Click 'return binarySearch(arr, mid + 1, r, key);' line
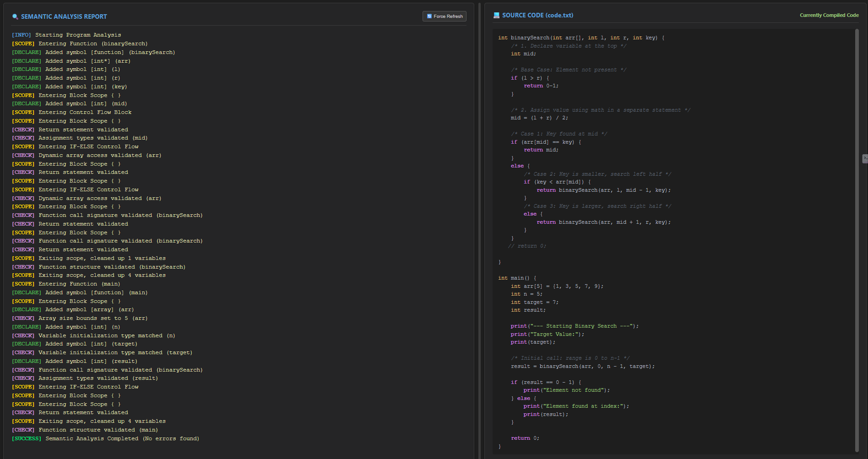 click(603, 222)
